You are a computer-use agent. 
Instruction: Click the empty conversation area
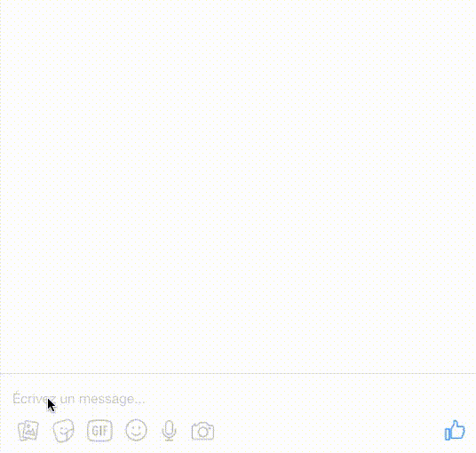click(238, 187)
